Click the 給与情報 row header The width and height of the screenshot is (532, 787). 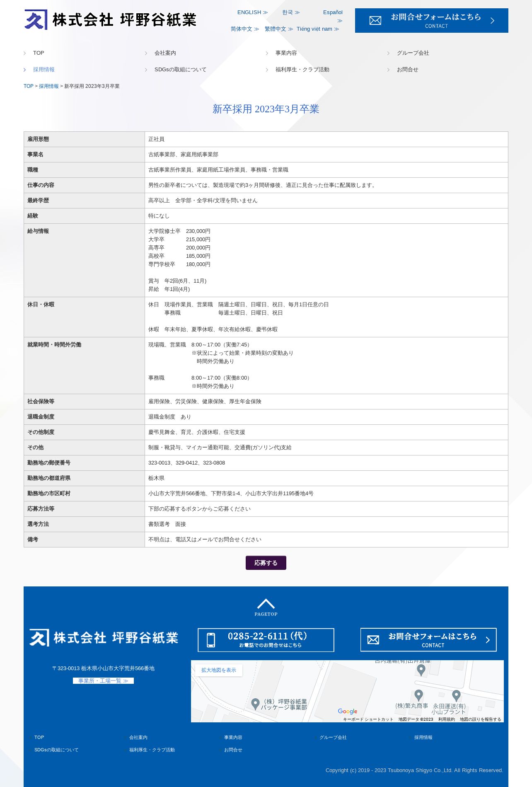point(84,260)
